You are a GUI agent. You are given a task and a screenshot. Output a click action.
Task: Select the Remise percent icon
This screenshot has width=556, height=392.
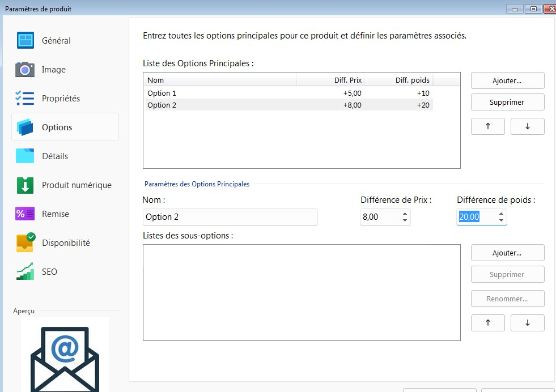pyautogui.click(x=26, y=214)
